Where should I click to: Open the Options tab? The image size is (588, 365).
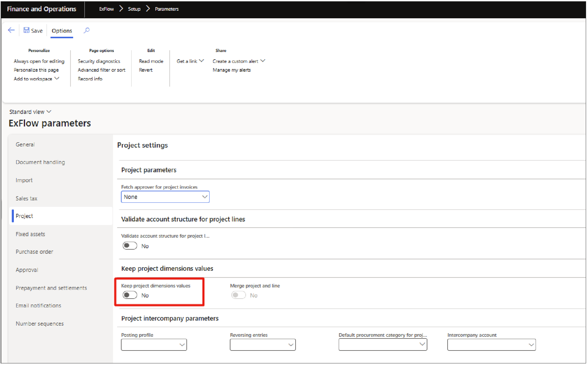[62, 31]
